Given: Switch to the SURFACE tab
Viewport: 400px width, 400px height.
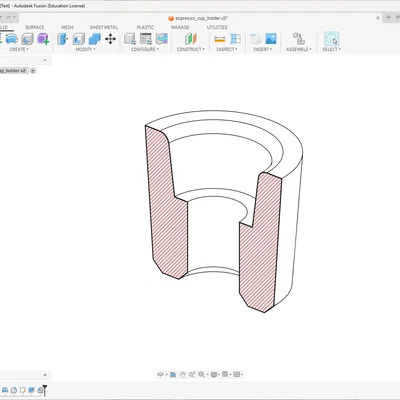Looking at the screenshot, I should pyautogui.click(x=35, y=27).
